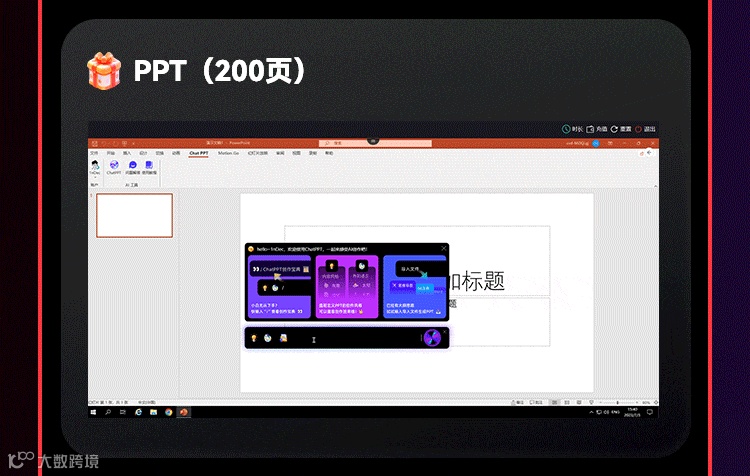Click Fit slide to window icon
This screenshot has width=750, height=476.
pyautogui.click(x=656, y=402)
